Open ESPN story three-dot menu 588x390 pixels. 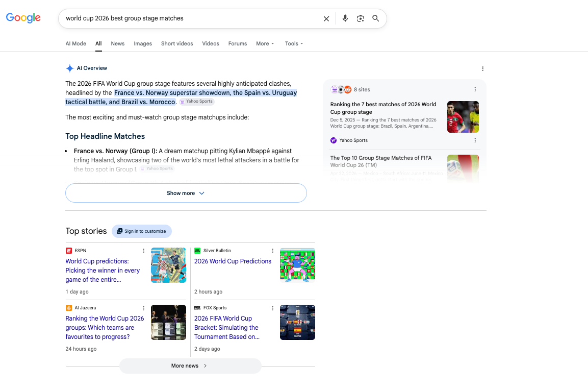point(144,251)
